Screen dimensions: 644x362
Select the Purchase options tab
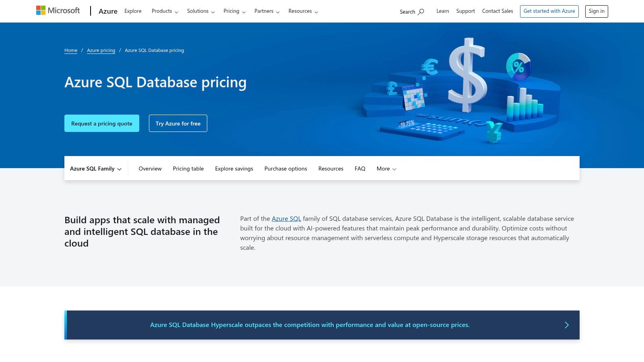pyautogui.click(x=286, y=169)
